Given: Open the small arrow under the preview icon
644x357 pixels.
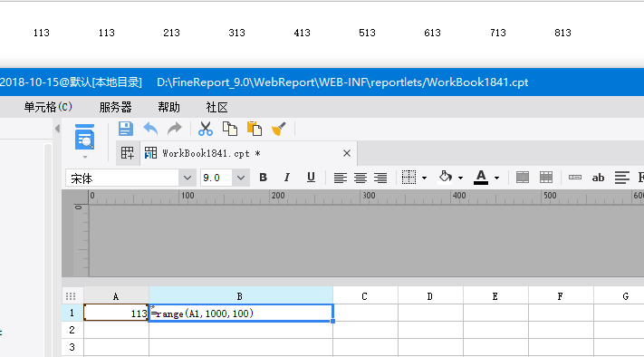Looking at the screenshot, I should pyautogui.click(x=85, y=157).
